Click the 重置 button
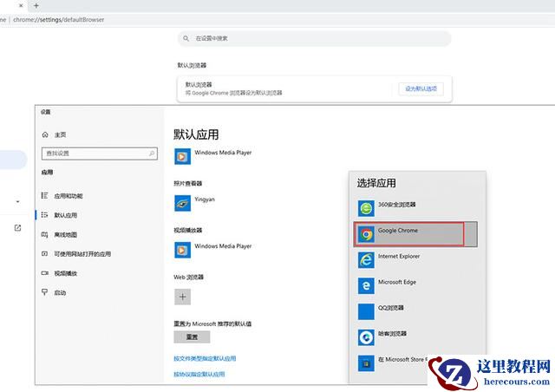Screen dimensions: 555x392 [192, 337]
